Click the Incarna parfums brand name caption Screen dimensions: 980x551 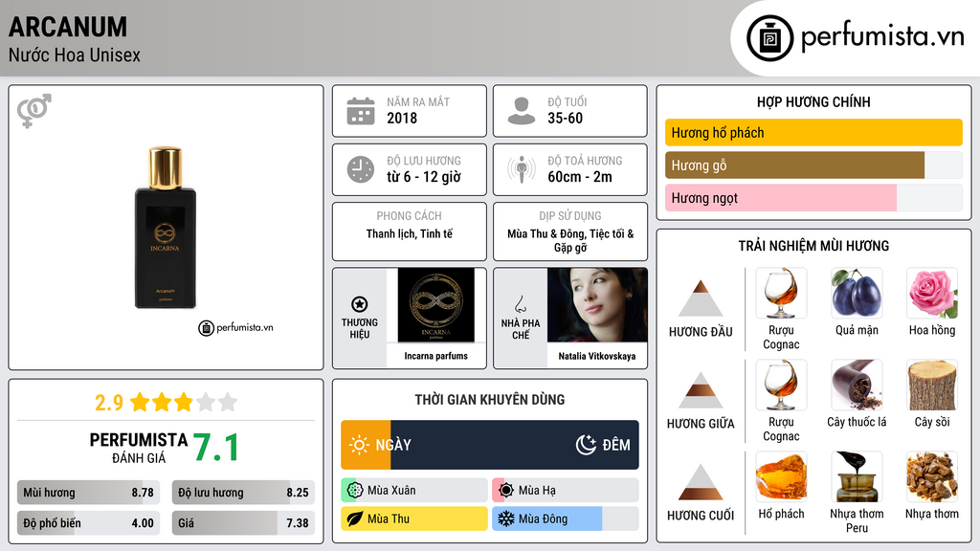(435, 356)
